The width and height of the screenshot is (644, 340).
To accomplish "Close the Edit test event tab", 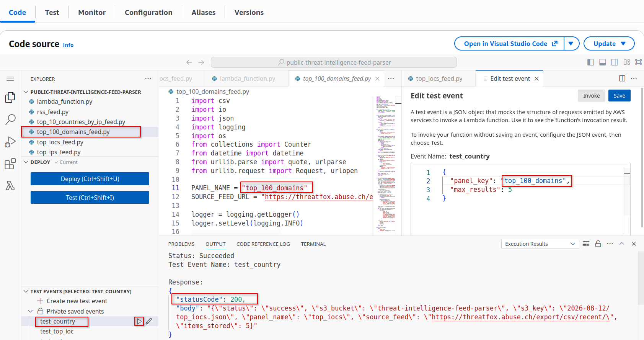I will 536,78.
